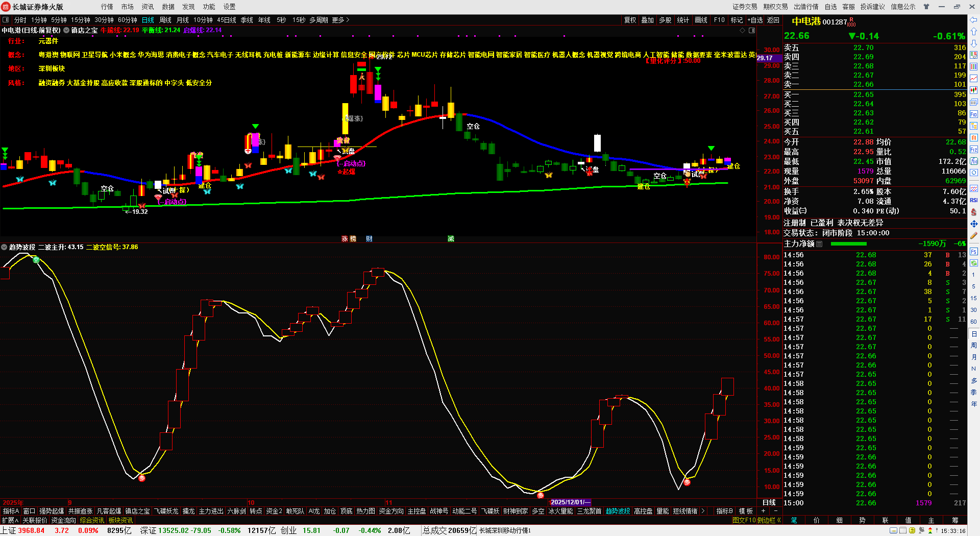
Task: Click the red S icon in sidebar
Action: [974, 212]
